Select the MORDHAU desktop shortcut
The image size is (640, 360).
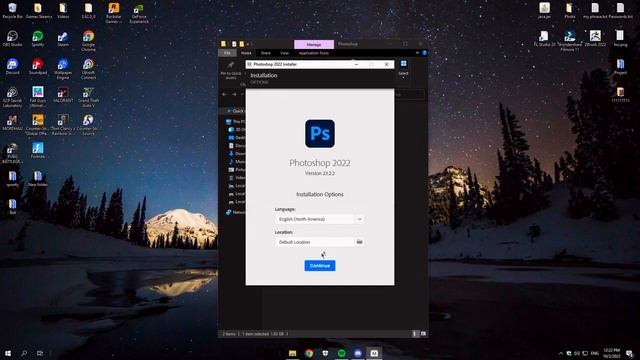tap(12, 122)
